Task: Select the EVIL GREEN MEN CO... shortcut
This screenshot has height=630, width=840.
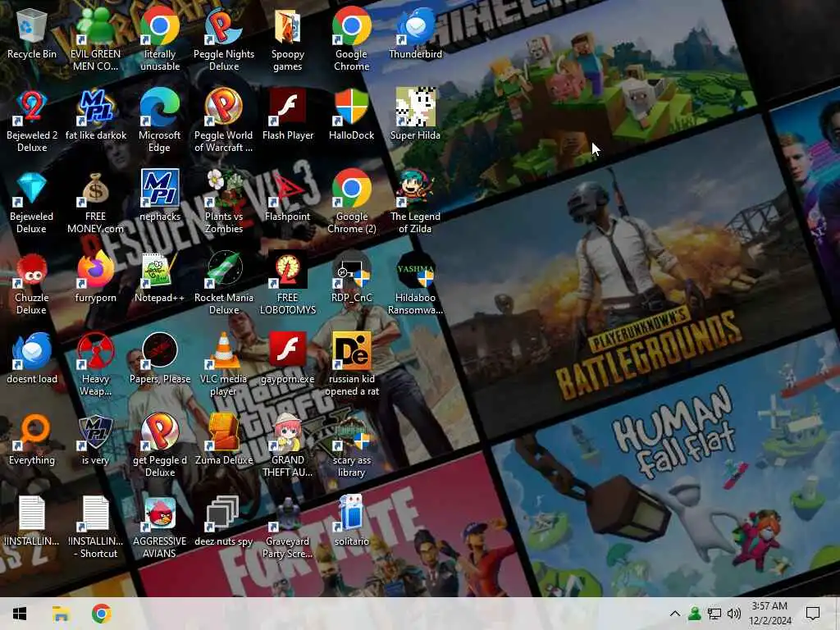Action: pos(96,27)
